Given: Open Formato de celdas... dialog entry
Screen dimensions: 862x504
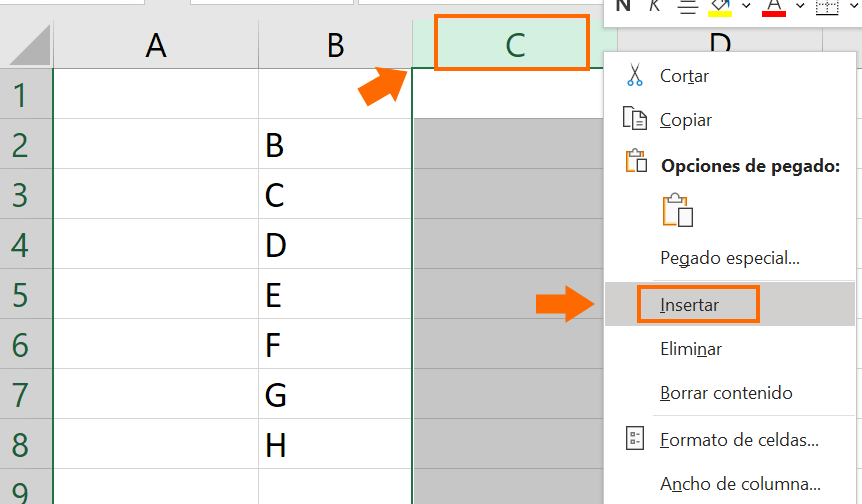Looking at the screenshot, I should [x=739, y=440].
